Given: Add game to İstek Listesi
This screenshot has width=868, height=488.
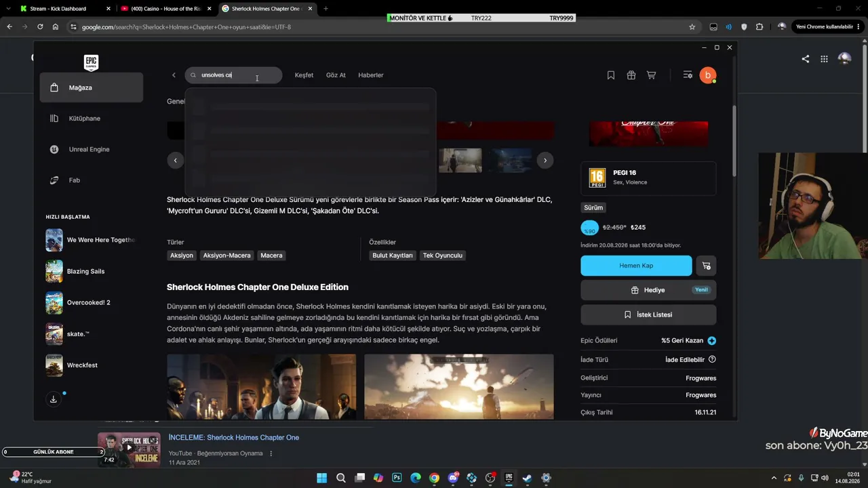Looking at the screenshot, I should pos(648,314).
